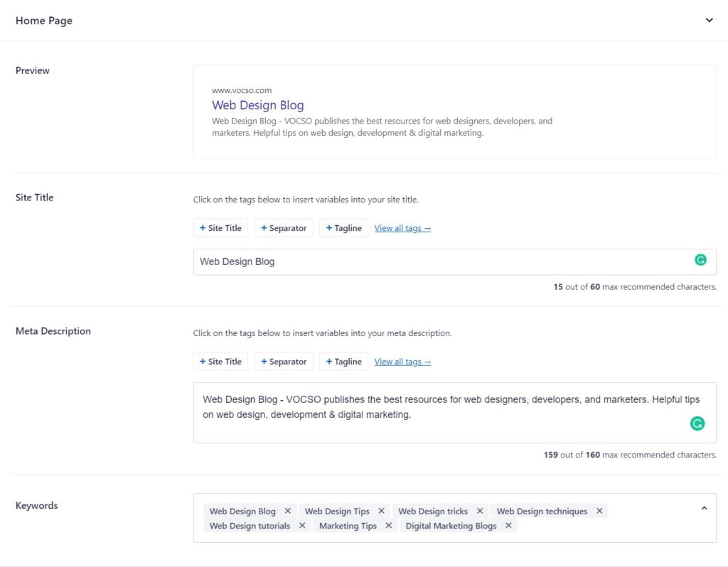The image size is (728, 567).
Task: Remove the Web Design Tips keyword
Action: pos(382,511)
